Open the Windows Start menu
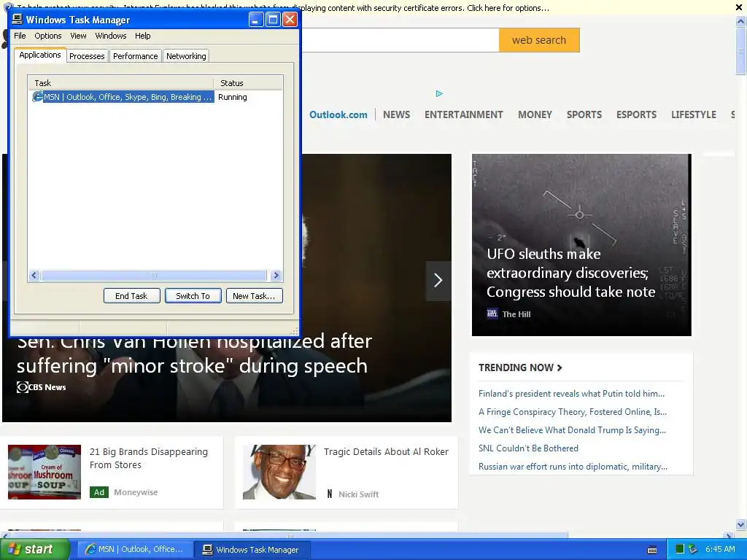This screenshot has height=560, width=747. [34, 549]
